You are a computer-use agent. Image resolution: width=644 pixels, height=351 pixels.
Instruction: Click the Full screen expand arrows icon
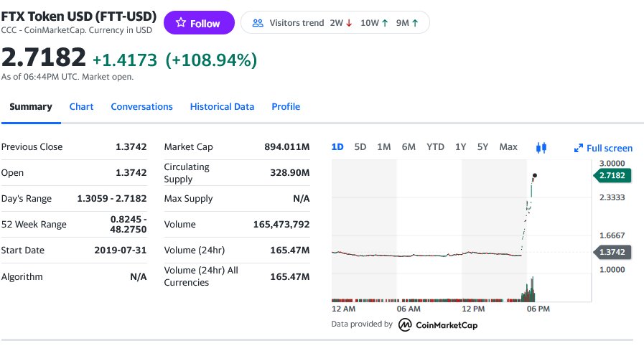click(x=578, y=148)
